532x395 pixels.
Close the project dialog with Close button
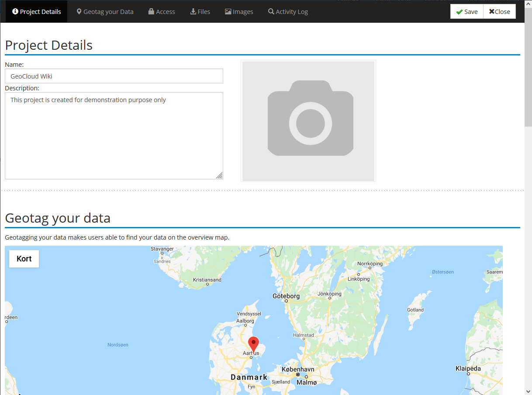(500, 12)
